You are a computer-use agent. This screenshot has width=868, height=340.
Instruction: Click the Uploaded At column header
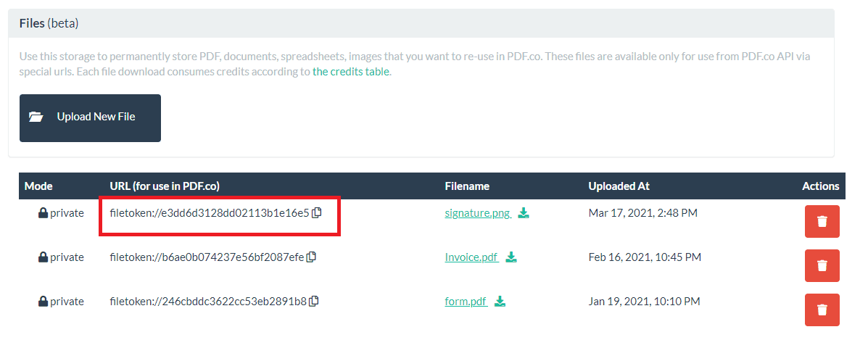(619, 186)
